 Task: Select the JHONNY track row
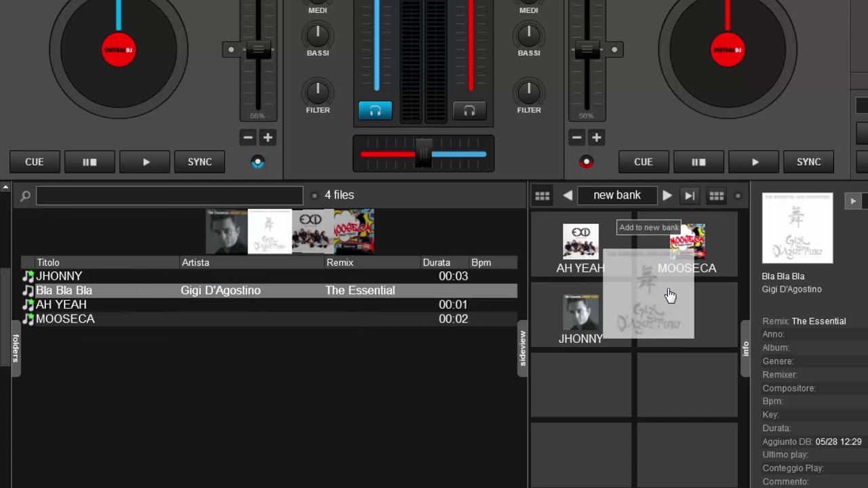[x=269, y=277]
